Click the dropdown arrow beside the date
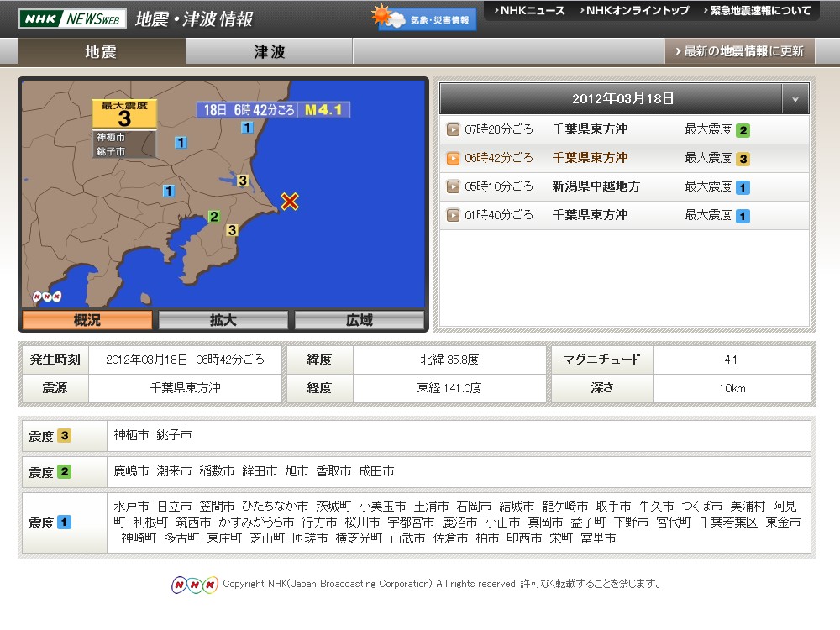Viewport: 840px width, 630px height. point(795,98)
